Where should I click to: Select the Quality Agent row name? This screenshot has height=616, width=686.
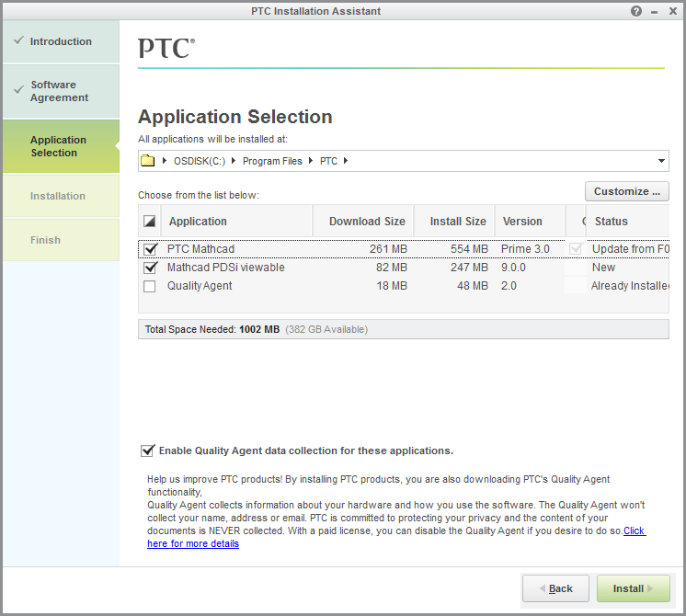pos(200,286)
